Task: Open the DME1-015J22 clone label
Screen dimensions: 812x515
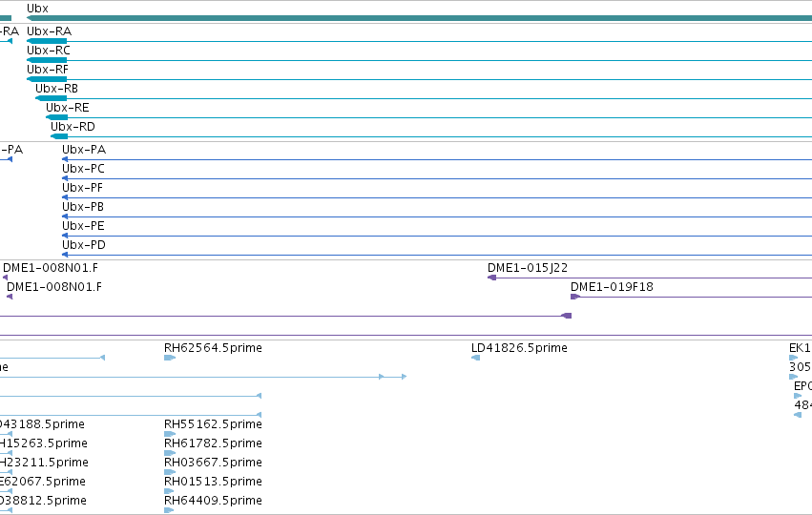Action: pos(528,268)
